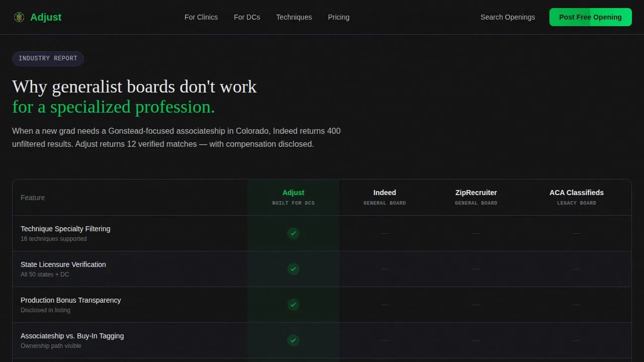The width and height of the screenshot is (644, 362).
Task: Click the State Licensure Verification checkmark icon
Action: coord(293,269)
